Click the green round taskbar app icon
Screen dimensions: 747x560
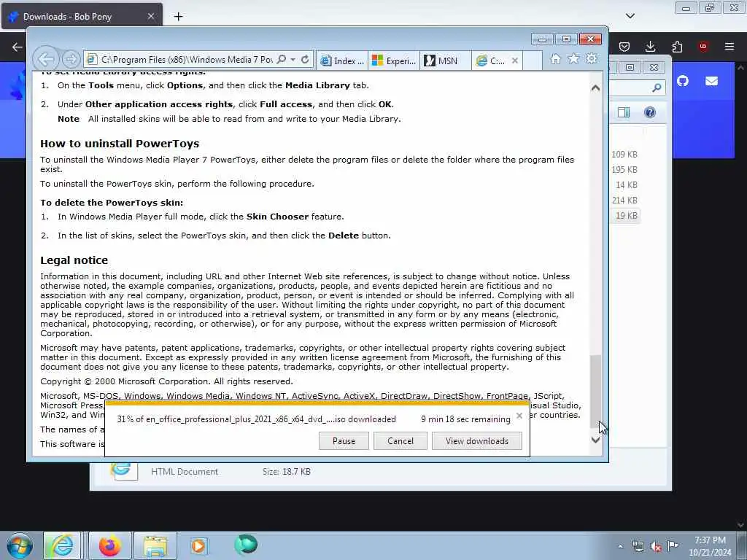click(x=246, y=545)
